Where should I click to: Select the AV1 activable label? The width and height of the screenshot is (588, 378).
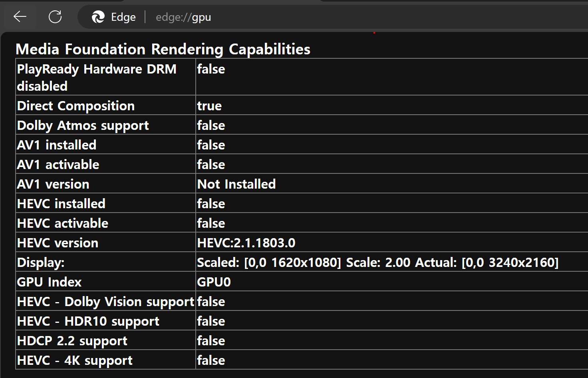(58, 165)
